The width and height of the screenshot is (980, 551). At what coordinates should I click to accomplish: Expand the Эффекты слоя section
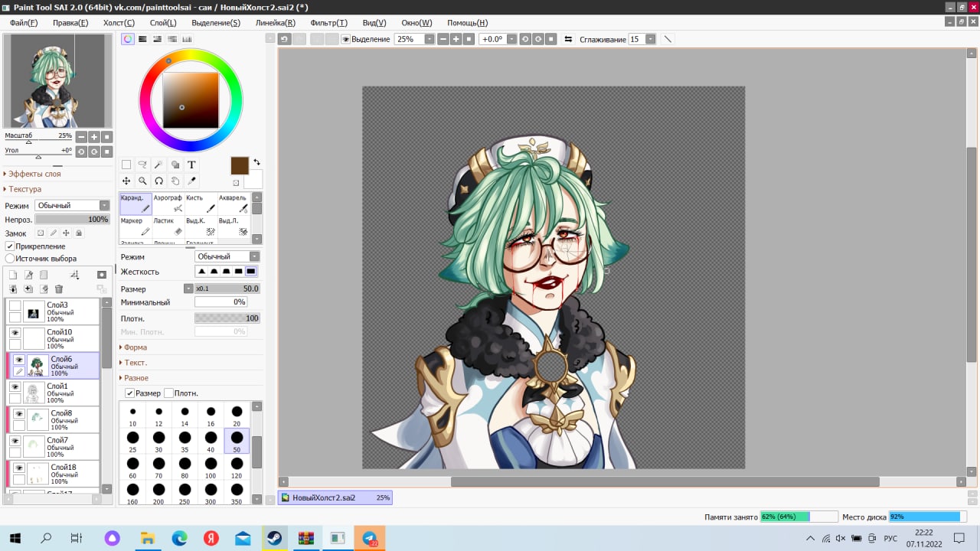(x=33, y=174)
